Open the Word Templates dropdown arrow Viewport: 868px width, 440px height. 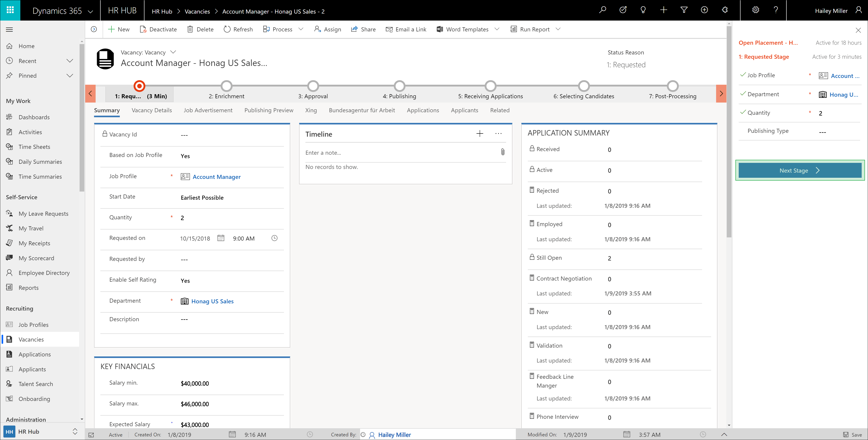(497, 29)
